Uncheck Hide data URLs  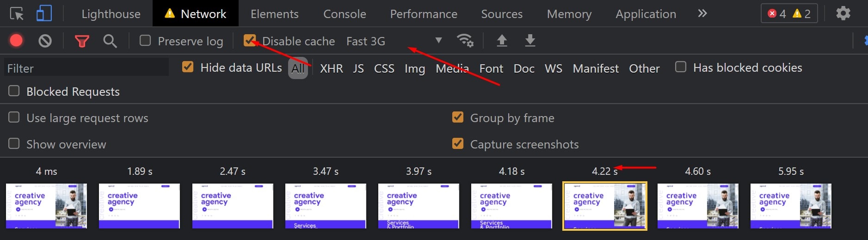click(x=188, y=68)
